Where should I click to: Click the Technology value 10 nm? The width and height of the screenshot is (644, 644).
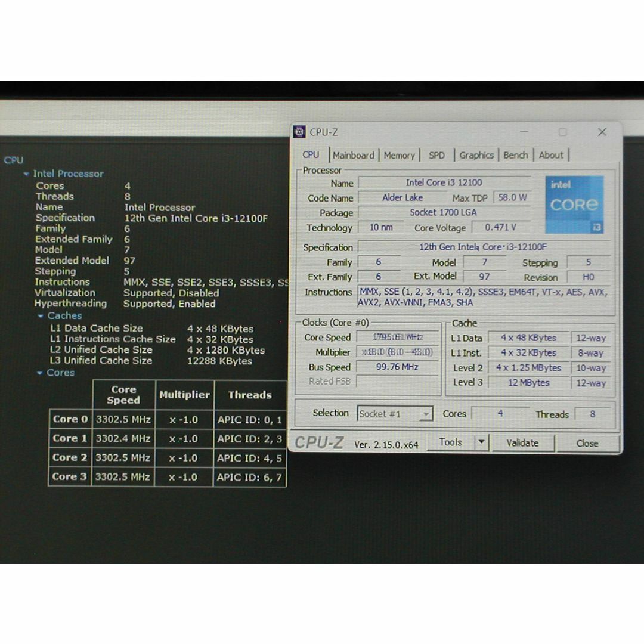pos(381,227)
